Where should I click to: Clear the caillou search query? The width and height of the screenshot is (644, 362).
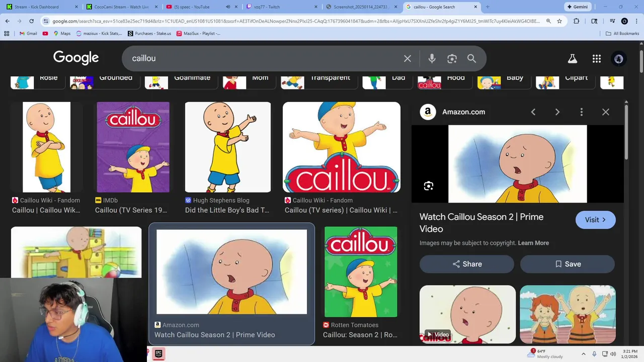pos(408,58)
